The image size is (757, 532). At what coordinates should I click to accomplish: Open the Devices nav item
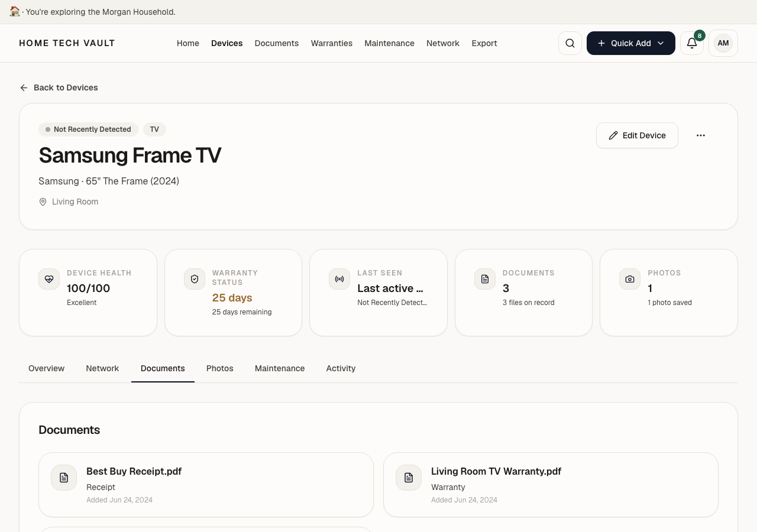tap(227, 43)
